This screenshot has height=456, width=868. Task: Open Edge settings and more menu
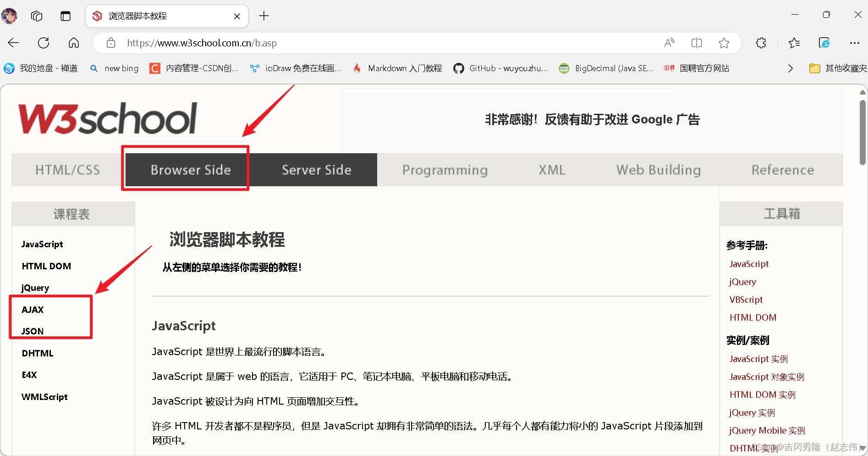click(x=855, y=43)
